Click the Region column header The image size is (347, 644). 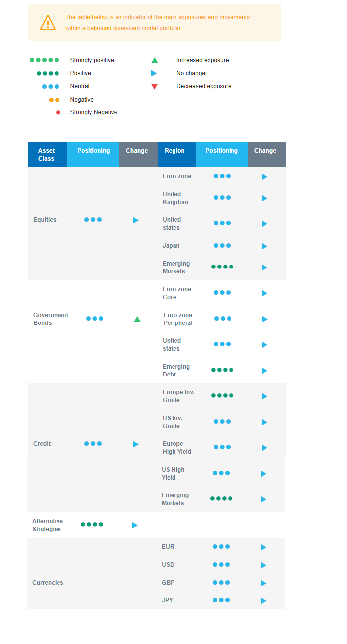[174, 151]
